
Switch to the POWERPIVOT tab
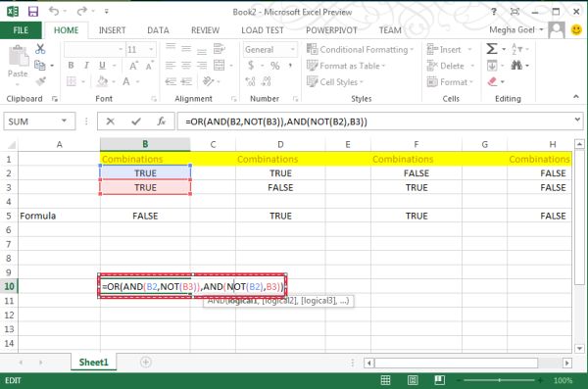tap(331, 30)
